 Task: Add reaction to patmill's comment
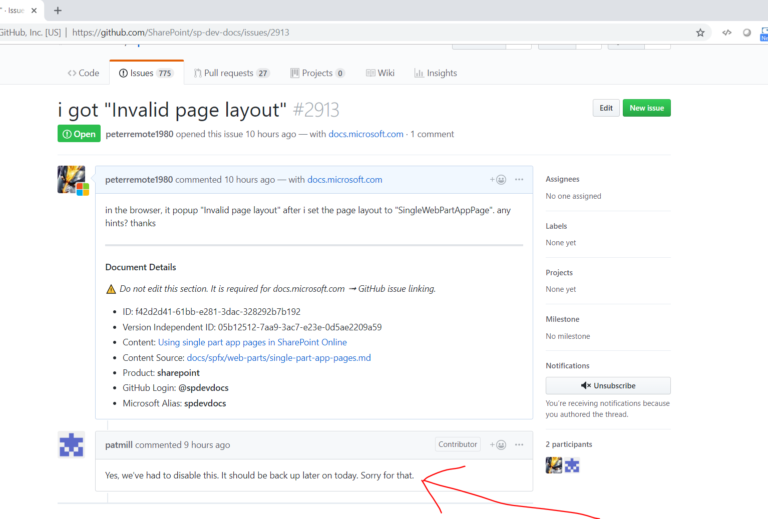(498, 445)
